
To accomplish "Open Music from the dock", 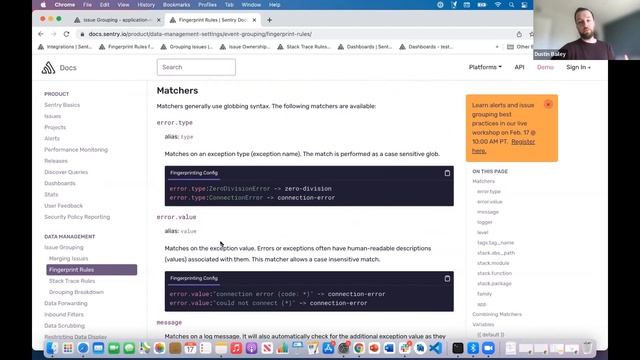I will 236,348.
